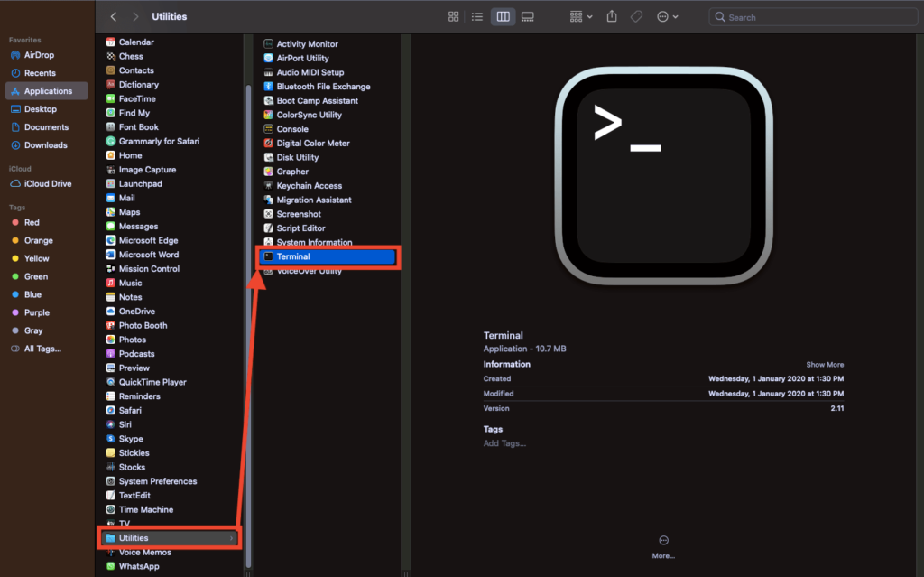Select Downloads in the sidebar
The image size is (924, 577).
(45, 145)
